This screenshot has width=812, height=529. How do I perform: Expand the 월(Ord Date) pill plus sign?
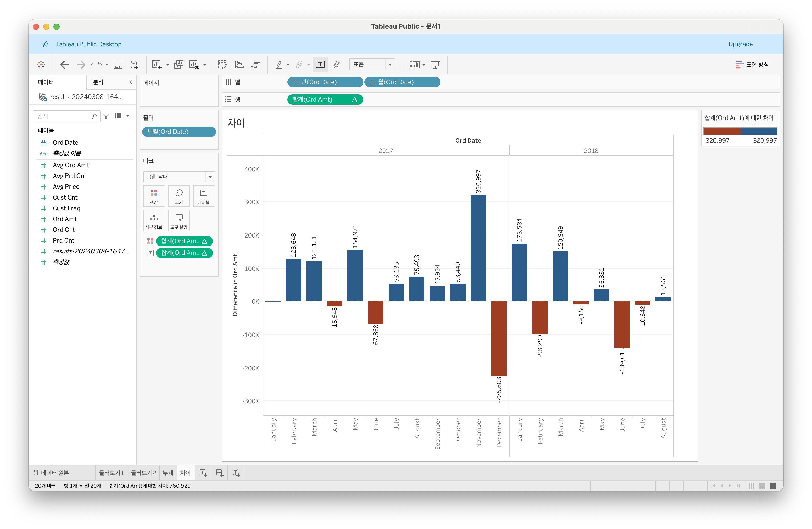coord(373,82)
